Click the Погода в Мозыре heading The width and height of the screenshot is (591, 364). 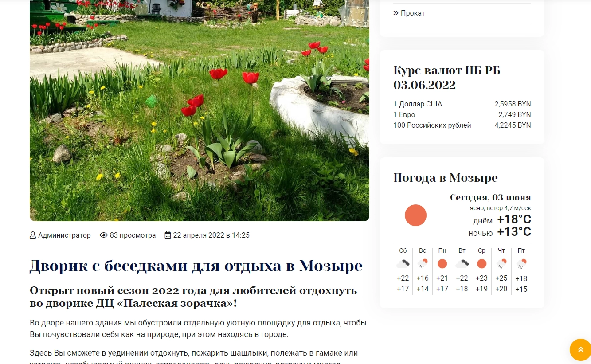point(445,178)
